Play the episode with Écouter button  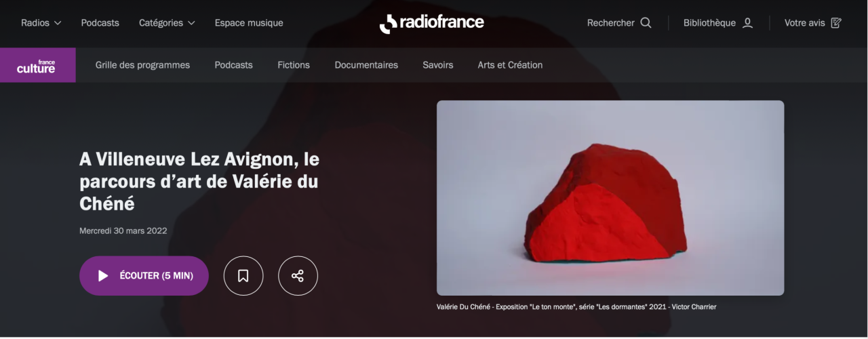pyautogui.click(x=144, y=276)
